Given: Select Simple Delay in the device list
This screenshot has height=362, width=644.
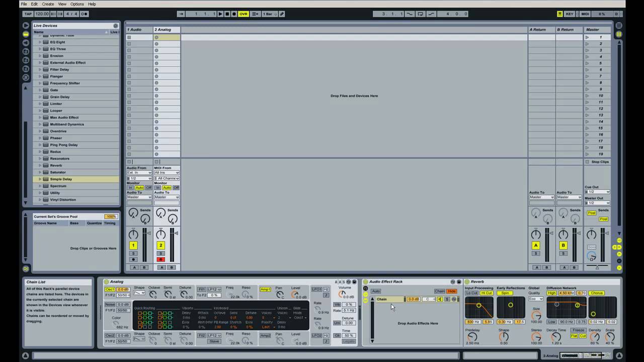Looking at the screenshot, I should tap(61, 179).
